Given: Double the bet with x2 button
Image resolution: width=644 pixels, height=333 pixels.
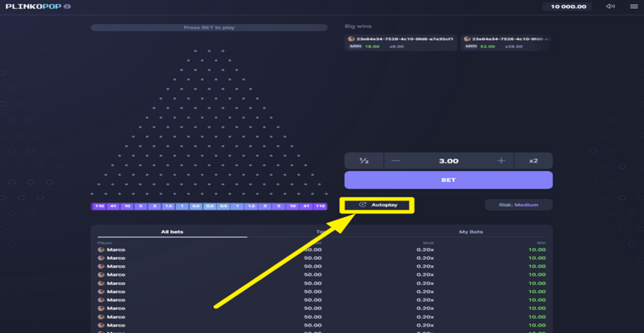Looking at the screenshot, I should coord(533,160).
